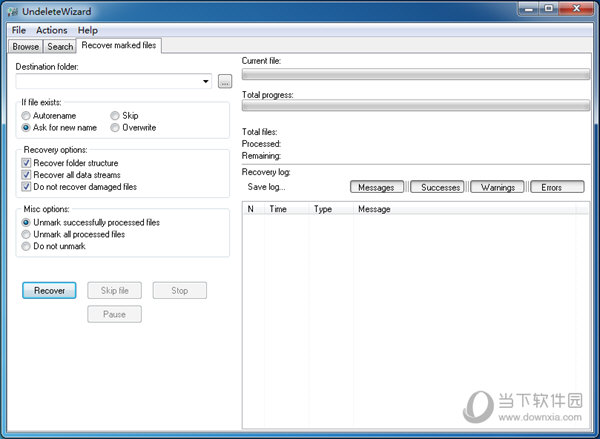
Task: Choose the Overwrite radio option
Action: [133, 127]
